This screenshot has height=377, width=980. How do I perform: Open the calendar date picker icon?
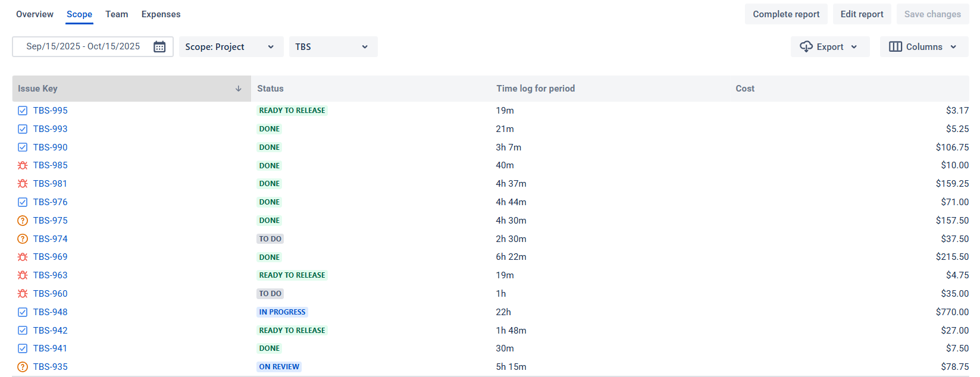159,46
